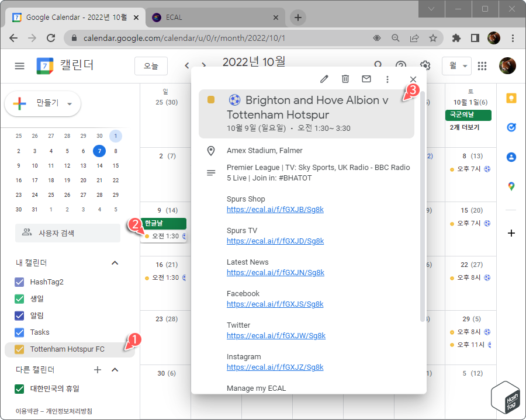Edit the Brighton v Tottenham event with pencil icon
Screen dimensions: 526x420
(x=324, y=79)
